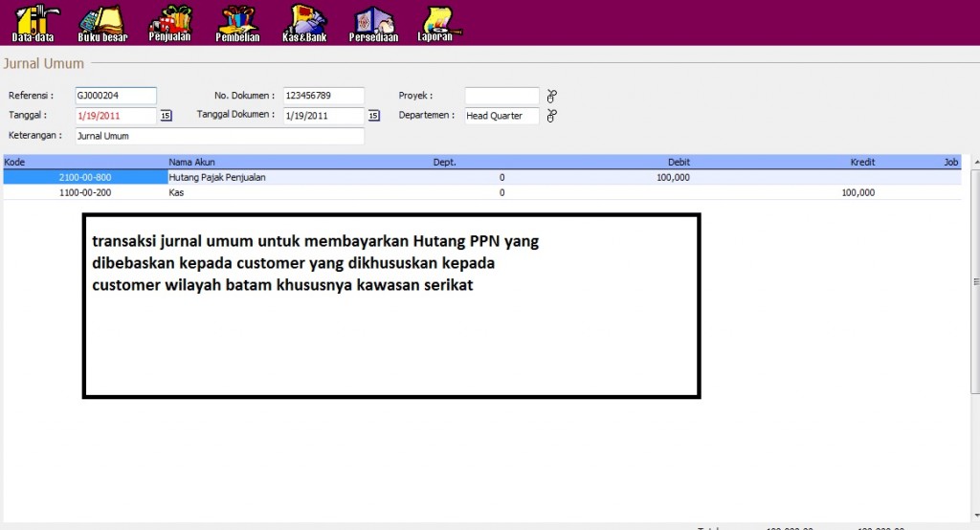
Task: Click the Keterangan input field
Action: coord(219,136)
